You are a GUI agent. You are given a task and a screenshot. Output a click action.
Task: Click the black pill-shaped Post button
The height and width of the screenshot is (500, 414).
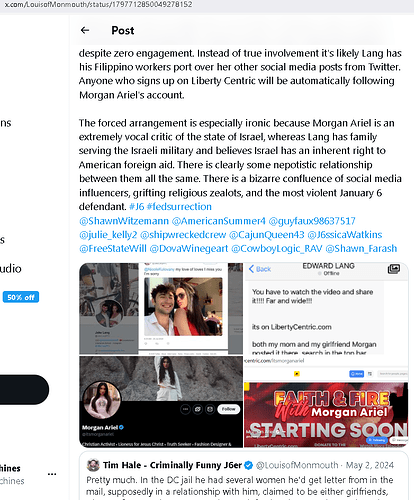(23, 389)
